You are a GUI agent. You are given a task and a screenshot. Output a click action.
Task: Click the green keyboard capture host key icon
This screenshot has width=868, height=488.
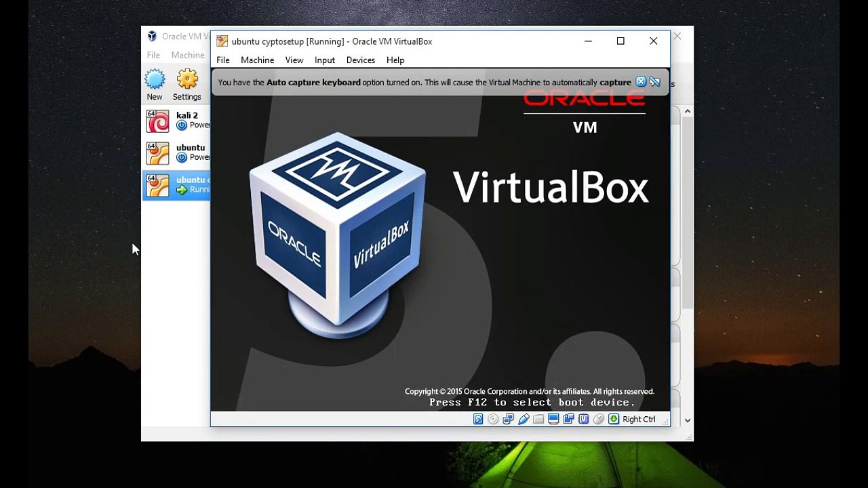(x=614, y=420)
